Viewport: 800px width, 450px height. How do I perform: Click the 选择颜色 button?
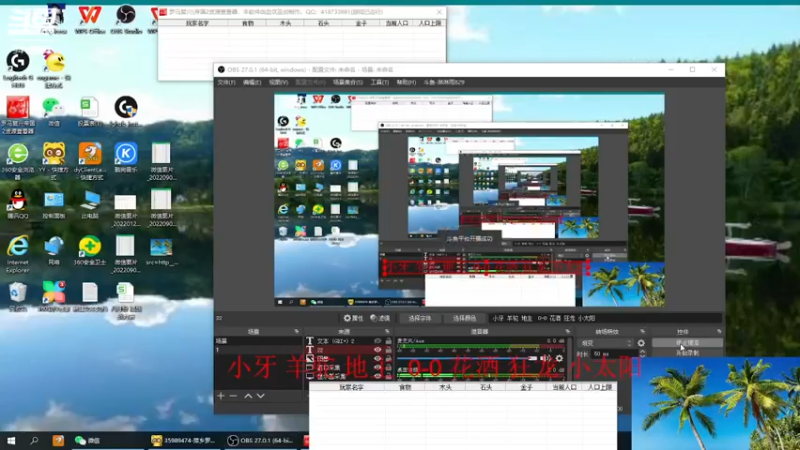coord(464,318)
